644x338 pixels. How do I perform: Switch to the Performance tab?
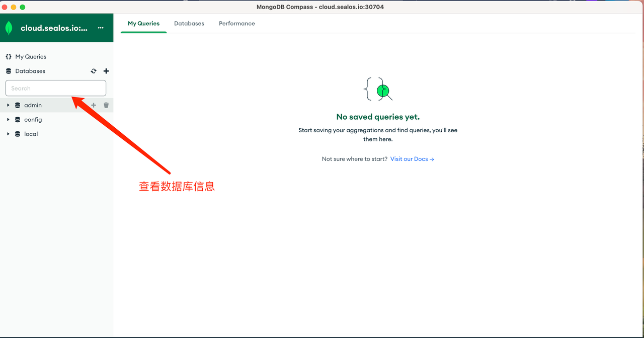(237, 24)
